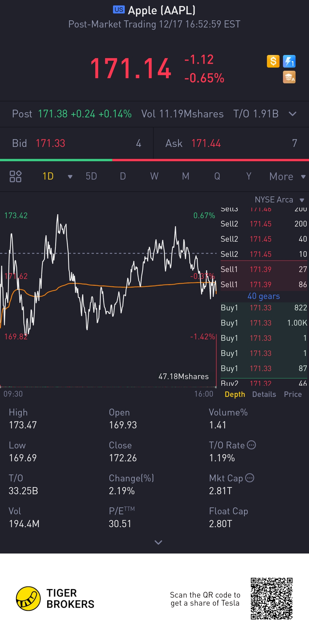Tap the Change(%) 2.19% stat

tap(131, 485)
